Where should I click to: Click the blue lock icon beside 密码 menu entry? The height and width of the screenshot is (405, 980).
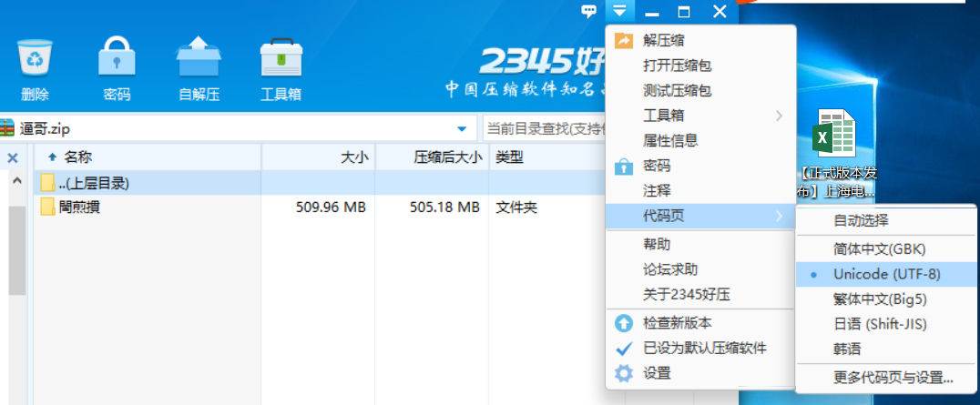(x=624, y=167)
